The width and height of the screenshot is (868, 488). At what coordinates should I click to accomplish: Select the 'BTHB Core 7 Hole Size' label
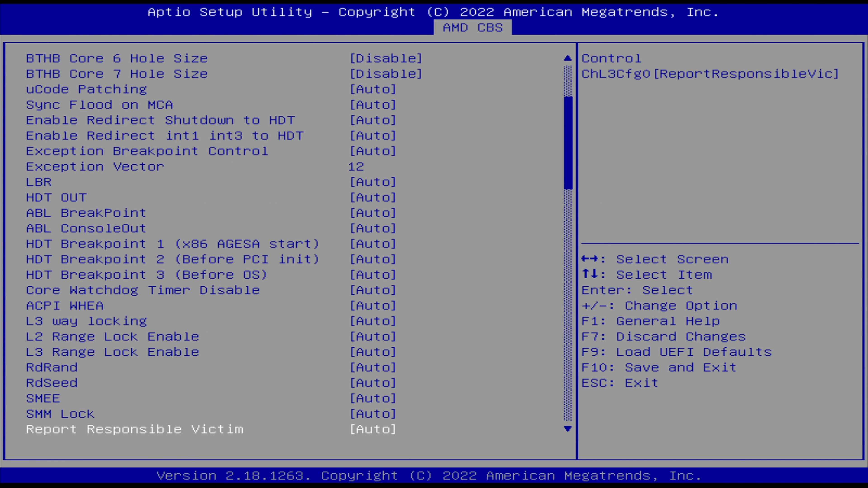click(117, 74)
